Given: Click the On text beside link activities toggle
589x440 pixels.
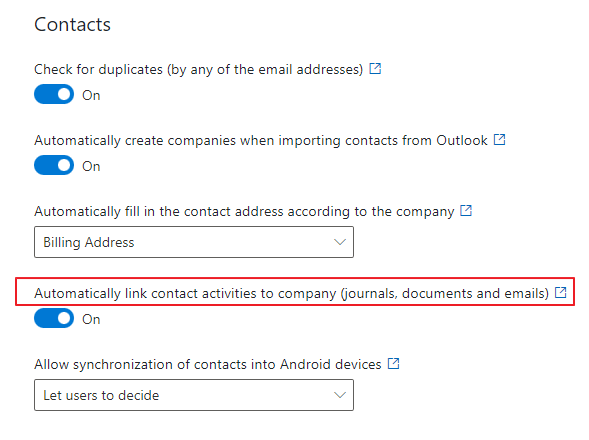Looking at the screenshot, I should click(x=91, y=319).
